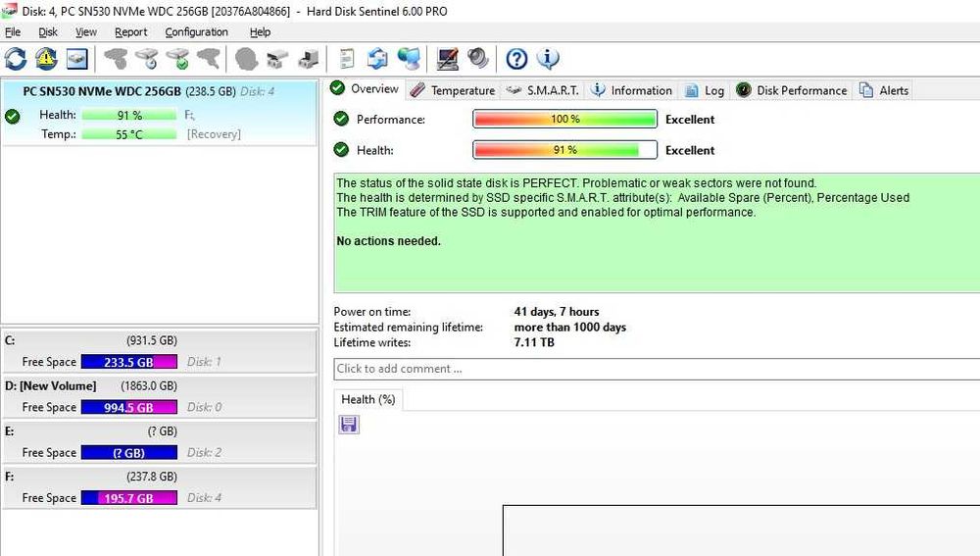Select the E: partition entry
This screenshot has width=980, height=556.
click(160, 442)
